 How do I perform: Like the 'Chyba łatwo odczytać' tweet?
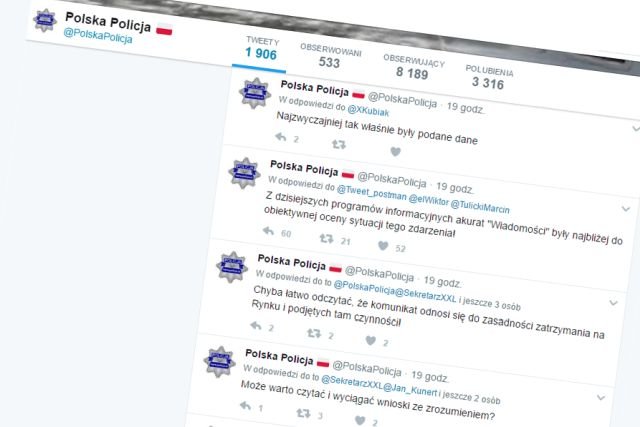(371, 340)
